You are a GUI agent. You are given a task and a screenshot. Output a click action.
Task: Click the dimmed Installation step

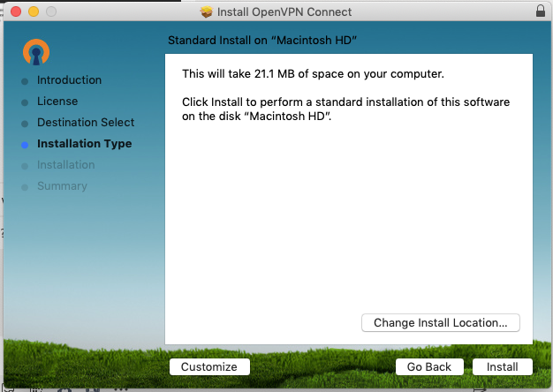click(66, 164)
